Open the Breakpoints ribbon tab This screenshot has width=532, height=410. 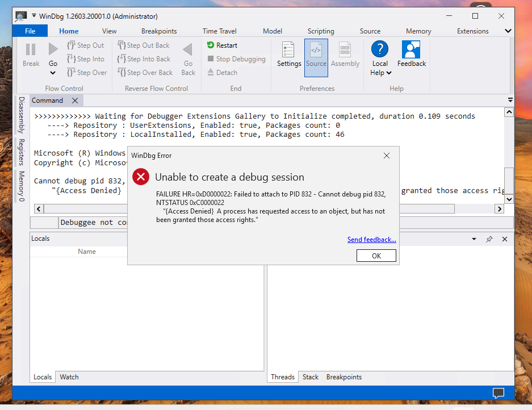[x=159, y=31]
